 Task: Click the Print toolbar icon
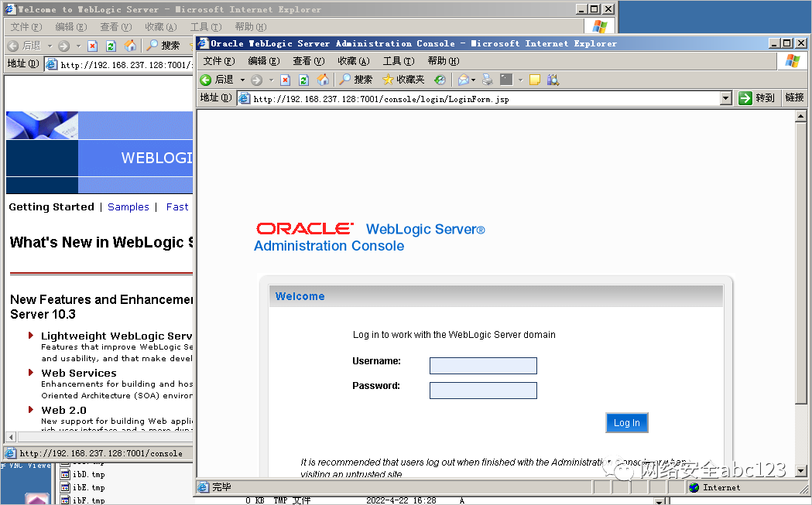(x=488, y=80)
